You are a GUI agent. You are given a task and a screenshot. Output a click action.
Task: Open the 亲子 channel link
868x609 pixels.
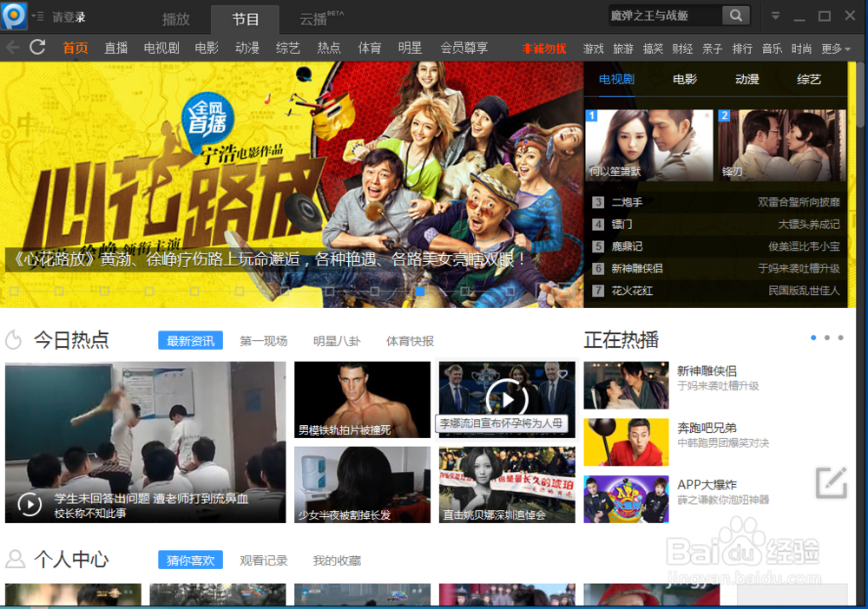pos(713,49)
